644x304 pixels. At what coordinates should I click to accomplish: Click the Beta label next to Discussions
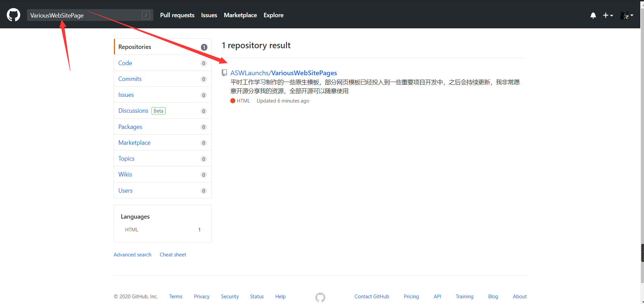[158, 111]
